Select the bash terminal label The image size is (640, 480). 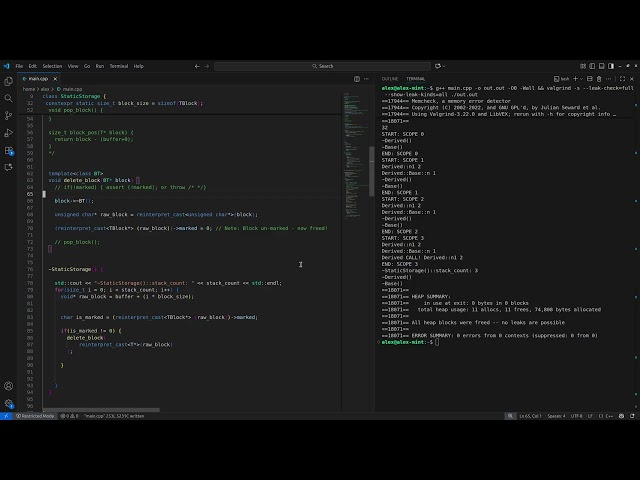click(x=562, y=79)
